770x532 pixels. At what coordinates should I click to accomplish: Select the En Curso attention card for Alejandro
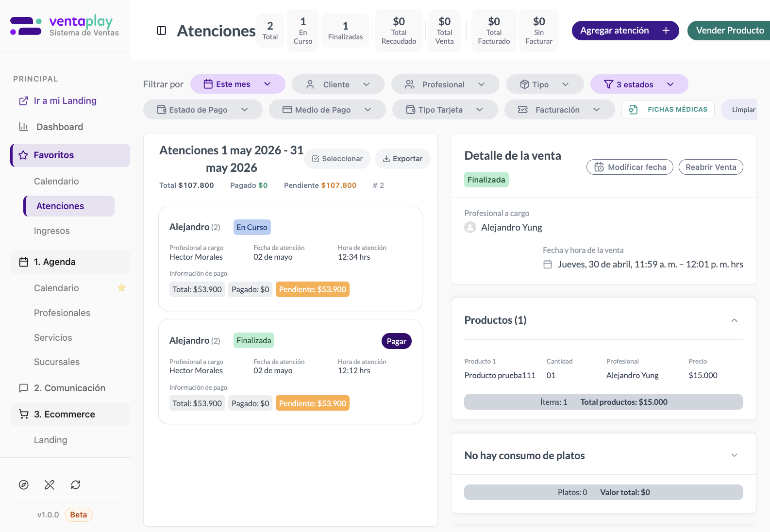tap(290, 258)
